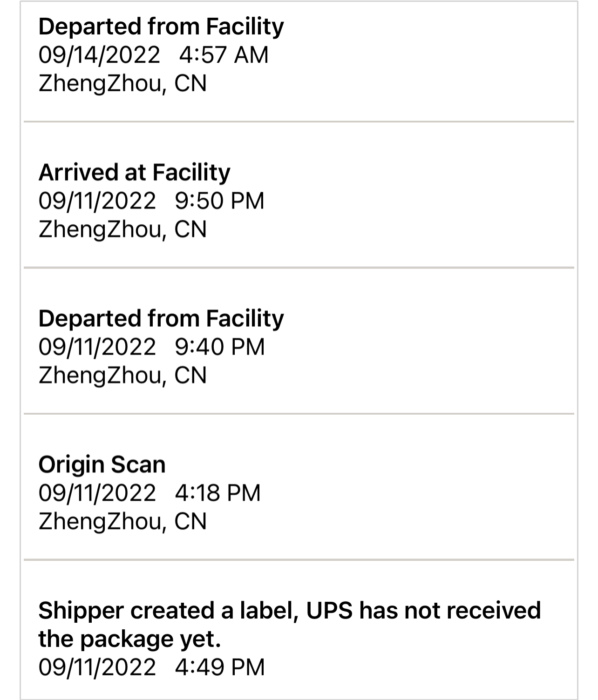Click the 9:40 PM timestamp
598x700 pixels.
tap(220, 347)
